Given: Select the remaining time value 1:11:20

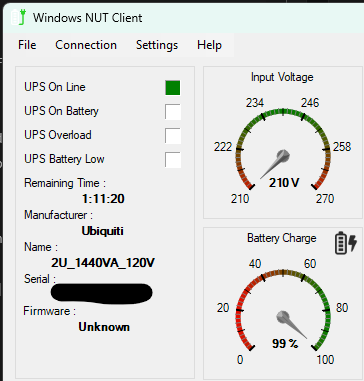Looking at the screenshot, I should tap(103, 199).
